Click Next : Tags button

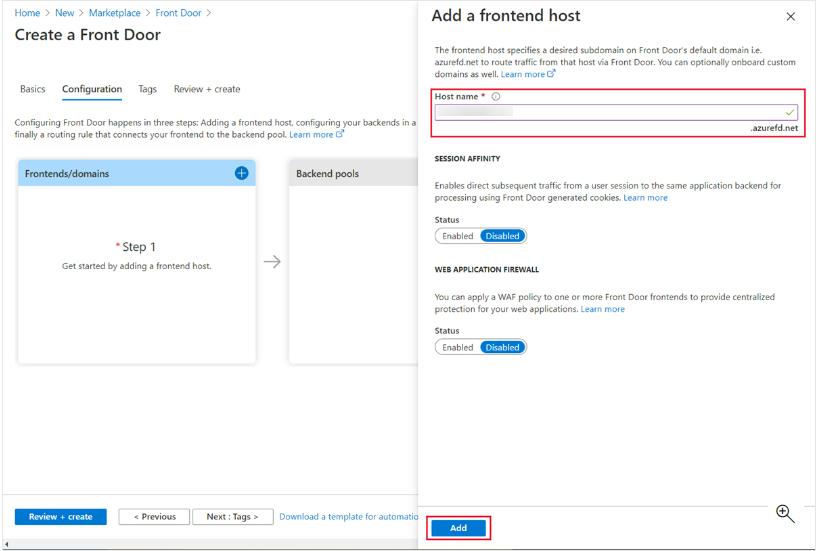pos(231,517)
